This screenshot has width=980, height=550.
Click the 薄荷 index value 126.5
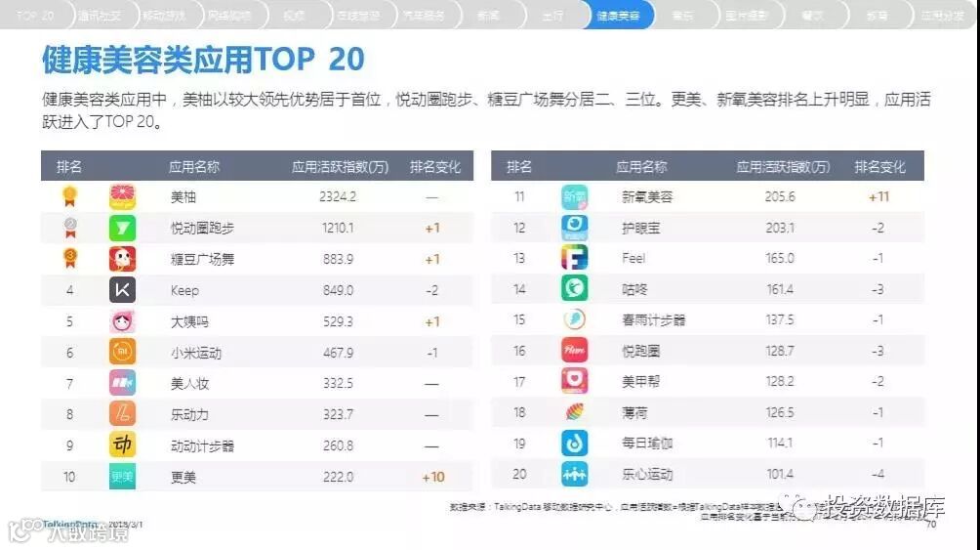780,412
